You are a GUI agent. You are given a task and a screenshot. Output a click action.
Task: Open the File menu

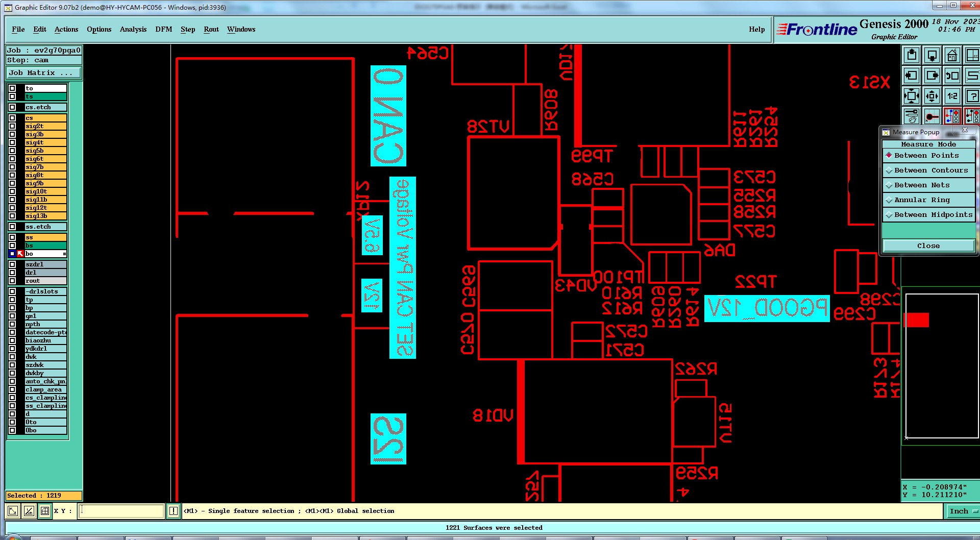[x=18, y=30]
